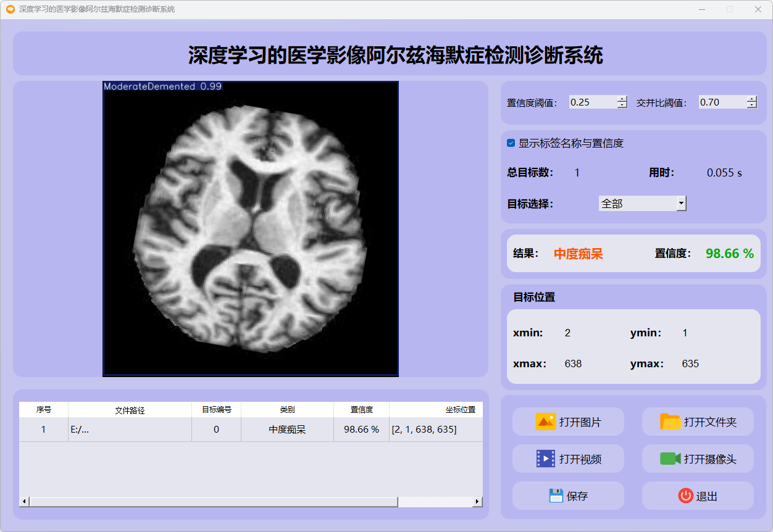This screenshot has height=532, width=773.
Task: Click the horizontal scrollbar thumb in table
Action: point(213,502)
